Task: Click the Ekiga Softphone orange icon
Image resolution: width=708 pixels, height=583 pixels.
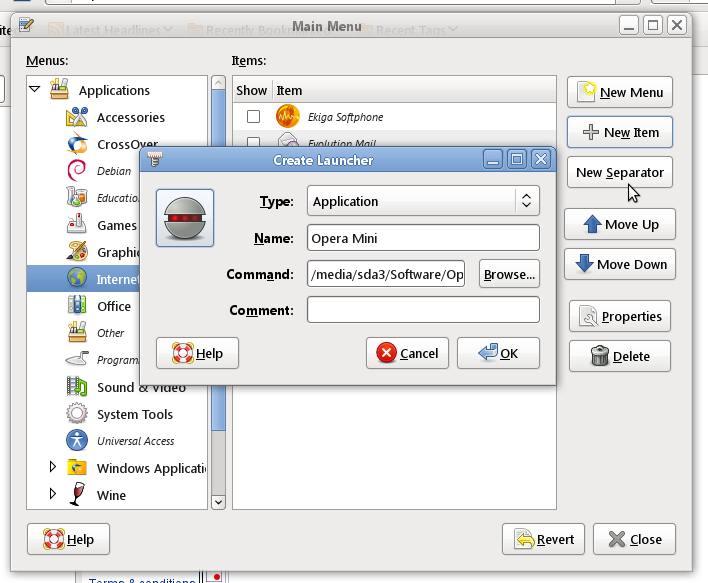Action: (x=288, y=117)
